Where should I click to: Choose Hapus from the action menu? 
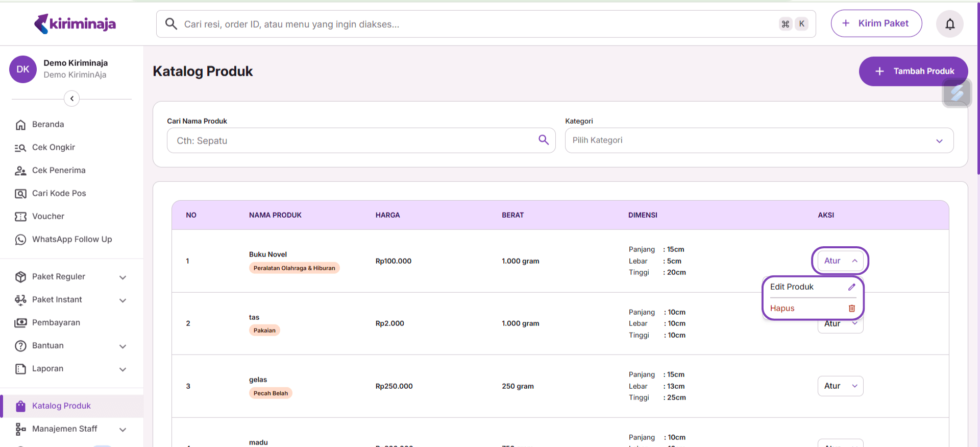pos(782,309)
